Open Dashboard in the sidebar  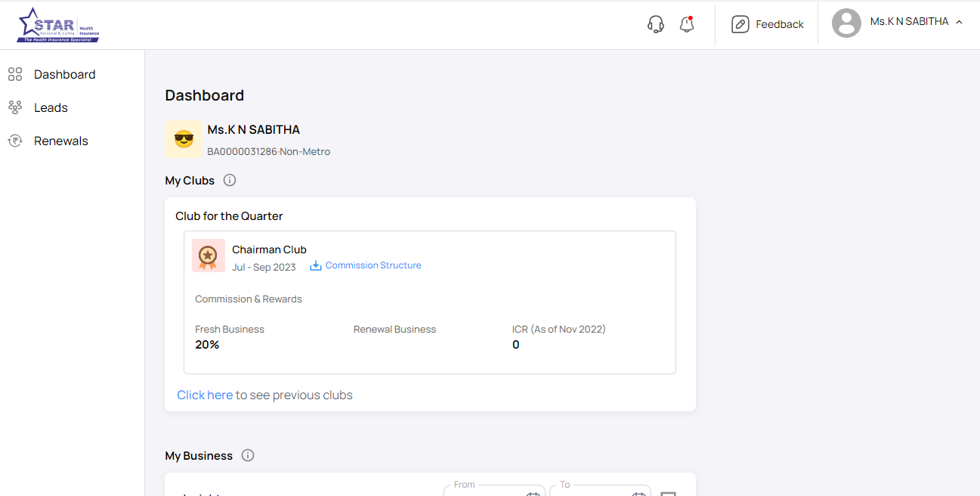(64, 74)
